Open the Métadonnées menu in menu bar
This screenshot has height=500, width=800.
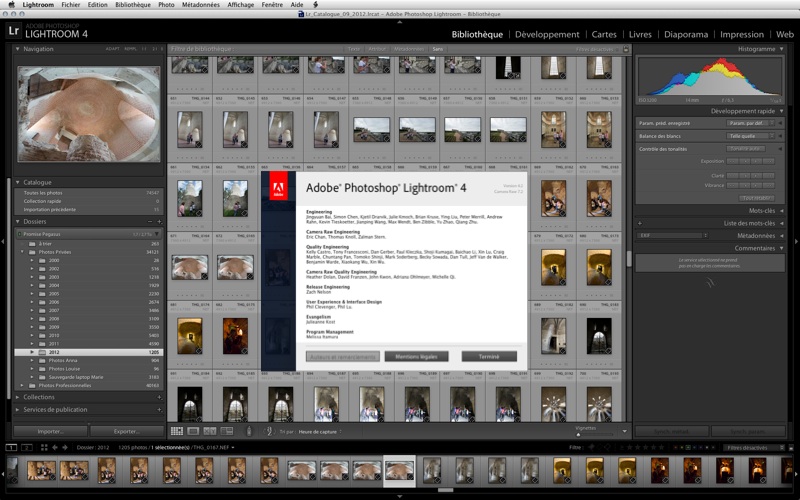pos(201,5)
